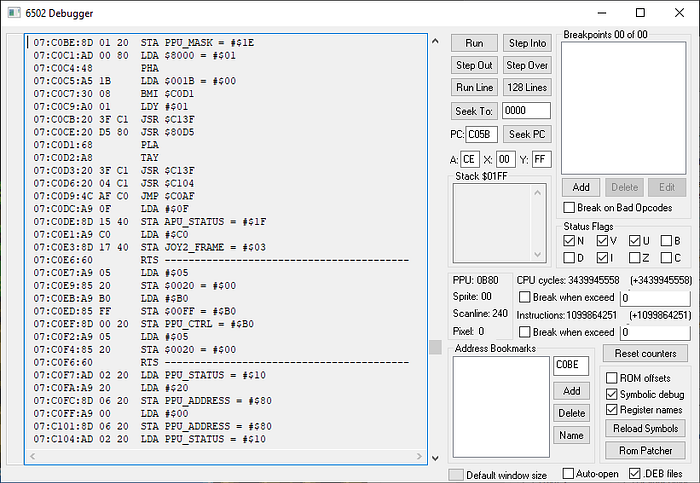
Task: Click the Run Line button
Action: pyautogui.click(x=474, y=87)
